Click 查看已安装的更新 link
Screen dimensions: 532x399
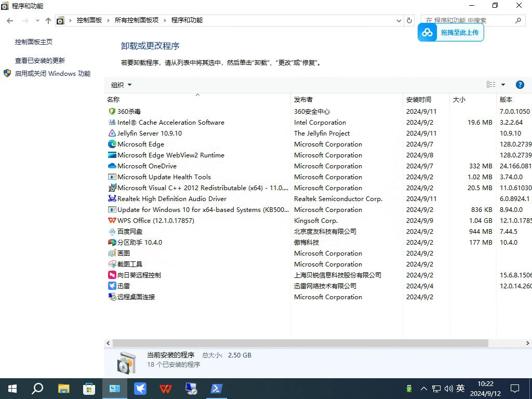(x=40, y=60)
